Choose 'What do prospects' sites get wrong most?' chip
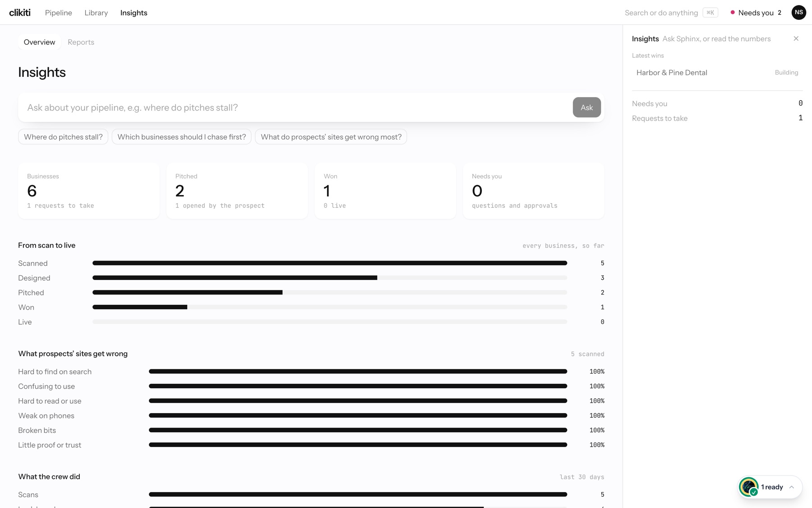This screenshot has height=508, width=812. [331, 137]
